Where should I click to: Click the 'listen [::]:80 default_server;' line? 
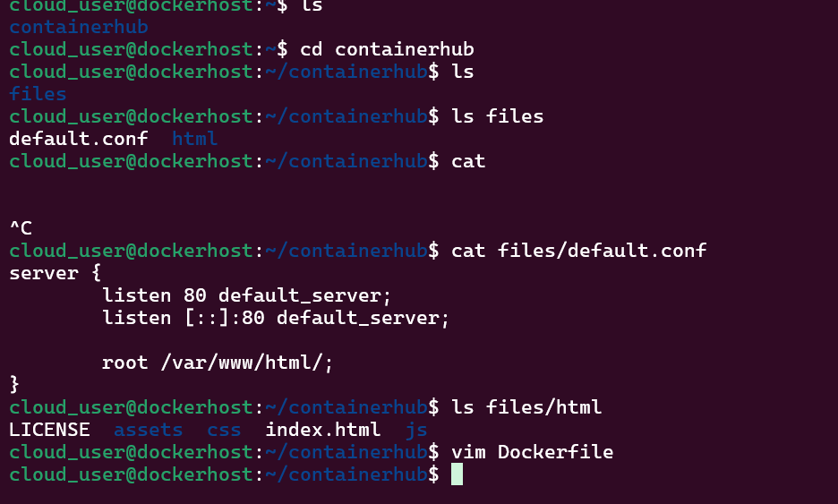(x=276, y=318)
